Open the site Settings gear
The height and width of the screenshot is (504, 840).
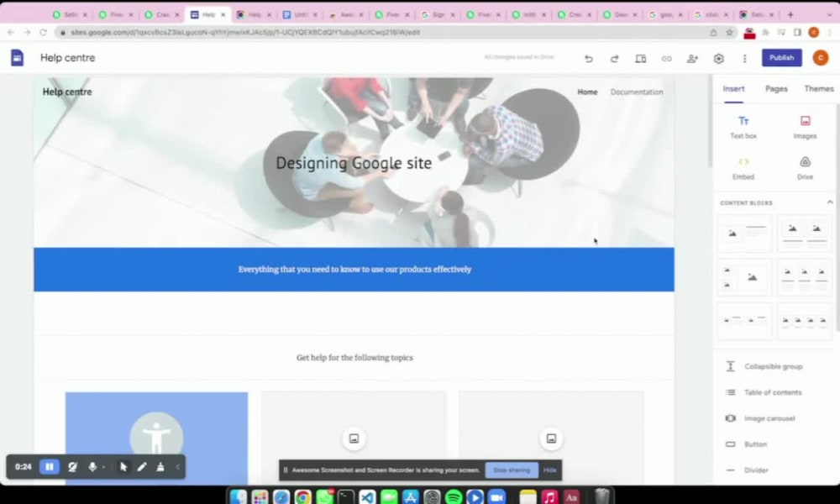tap(718, 58)
